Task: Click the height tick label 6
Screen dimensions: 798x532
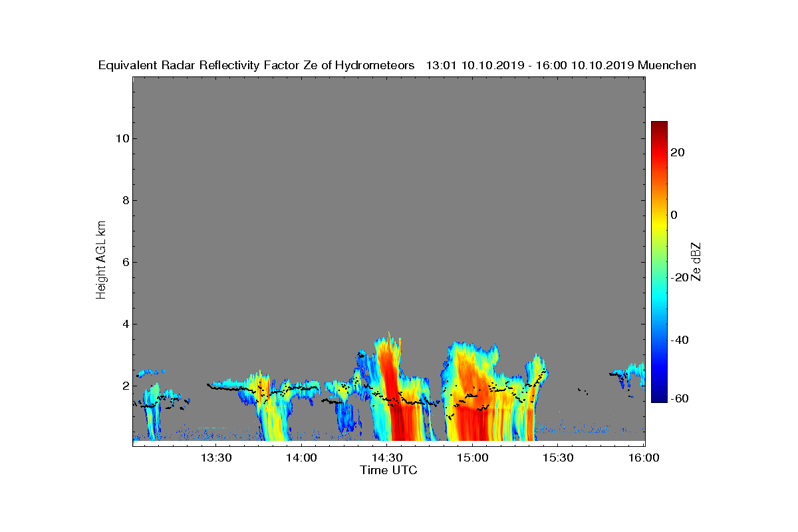Action: point(124,262)
